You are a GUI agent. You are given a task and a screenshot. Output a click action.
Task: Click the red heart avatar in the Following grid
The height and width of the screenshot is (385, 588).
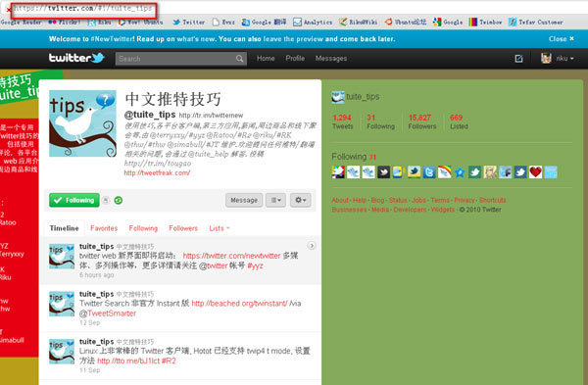point(535,172)
